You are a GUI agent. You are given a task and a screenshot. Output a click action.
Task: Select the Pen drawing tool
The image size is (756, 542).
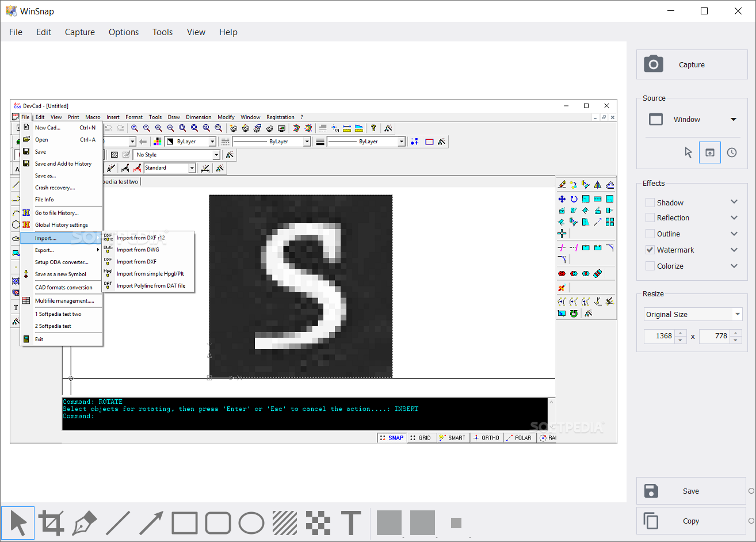(85, 523)
